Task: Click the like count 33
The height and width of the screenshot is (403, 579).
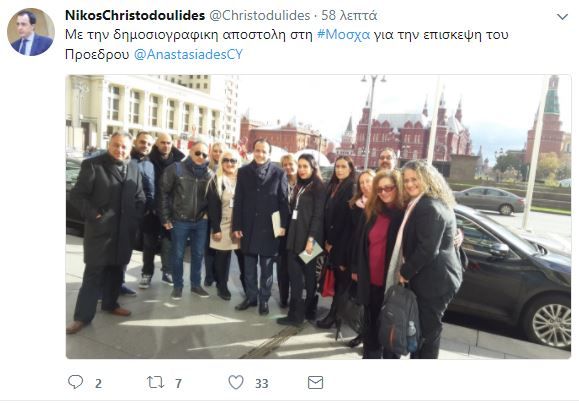Action: (261, 383)
